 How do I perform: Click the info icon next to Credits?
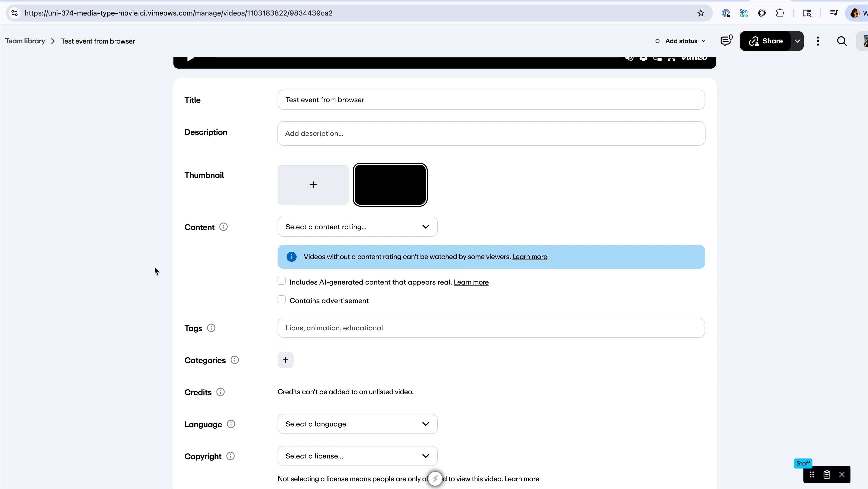pos(220,392)
